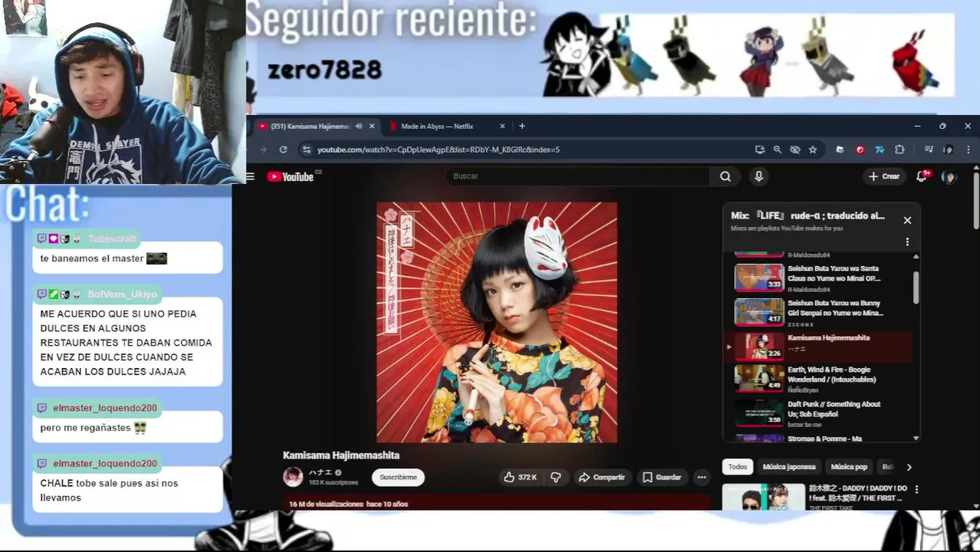Click the Compartir share button
Screen dimensions: 980x552
coord(602,477)
